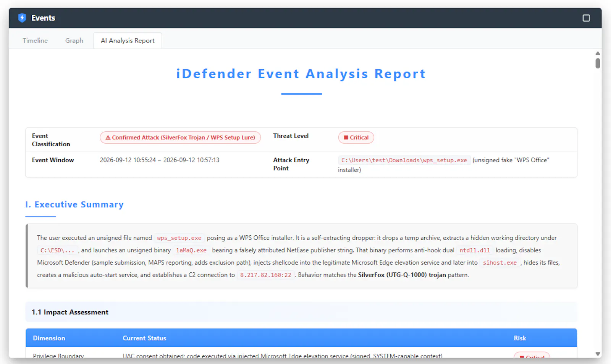Screen dimensions: 611x364
Task: Click the I. Executive Summary heading
Action: pos(74,205)
